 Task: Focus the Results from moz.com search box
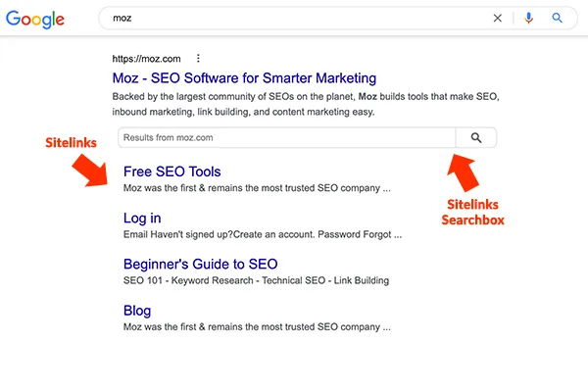click(x=287, y=137)
